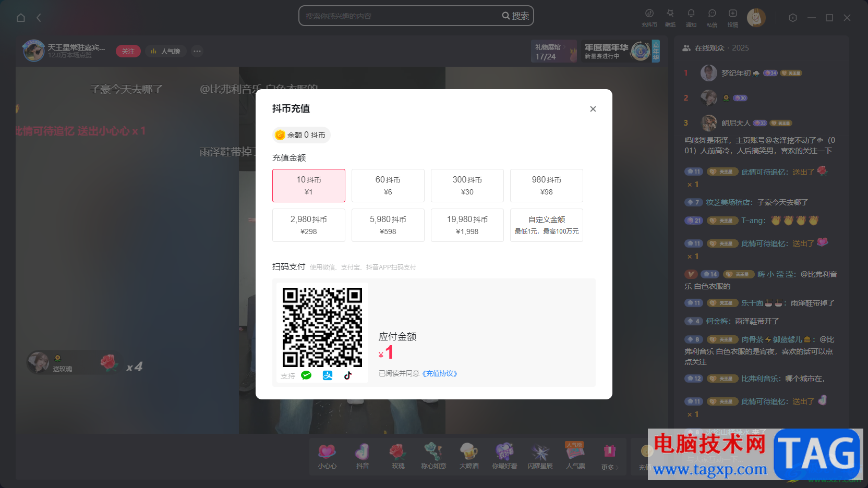Select the 60抖币 ¥6 recharge option
The image size is (868, 488).
[388, 186]
